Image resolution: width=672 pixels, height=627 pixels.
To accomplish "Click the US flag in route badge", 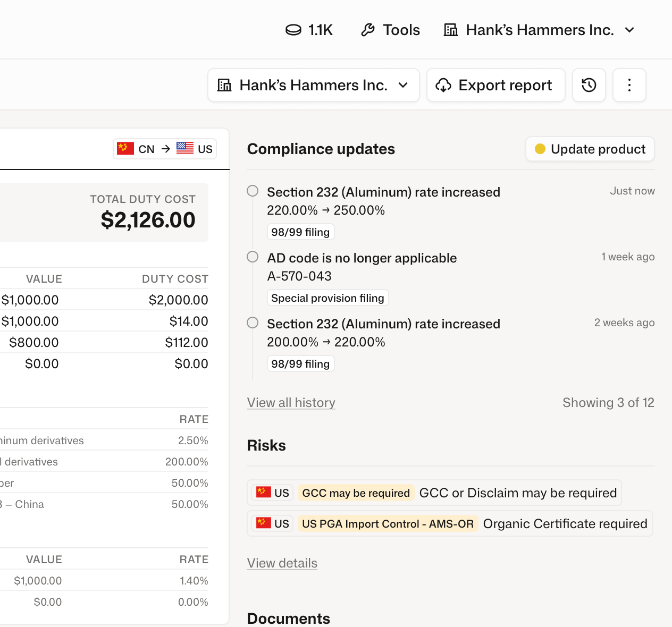I will tap(185, 148).
